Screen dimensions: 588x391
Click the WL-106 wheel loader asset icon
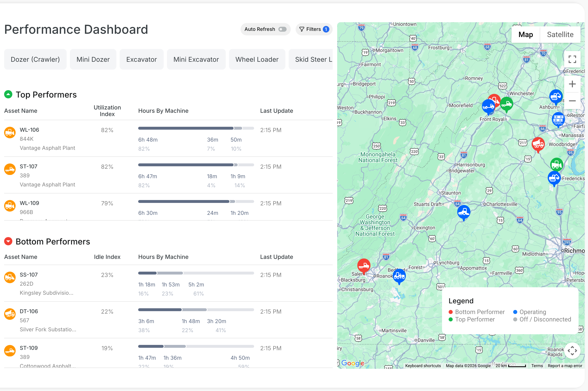[x=10, y=132]
